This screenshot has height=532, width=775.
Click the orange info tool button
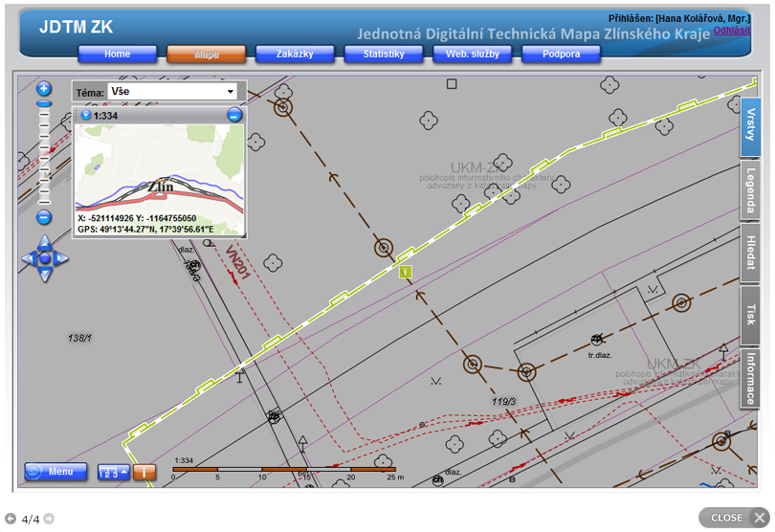[144, 472]
